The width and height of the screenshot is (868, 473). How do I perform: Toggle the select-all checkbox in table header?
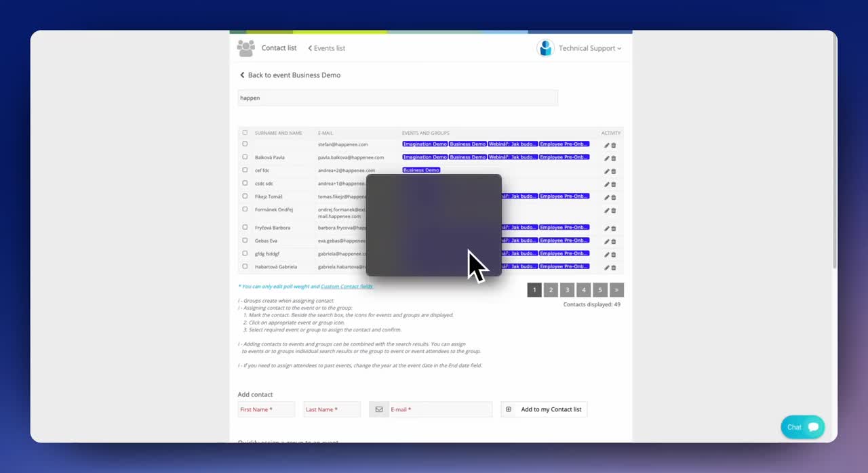[245, 133]
